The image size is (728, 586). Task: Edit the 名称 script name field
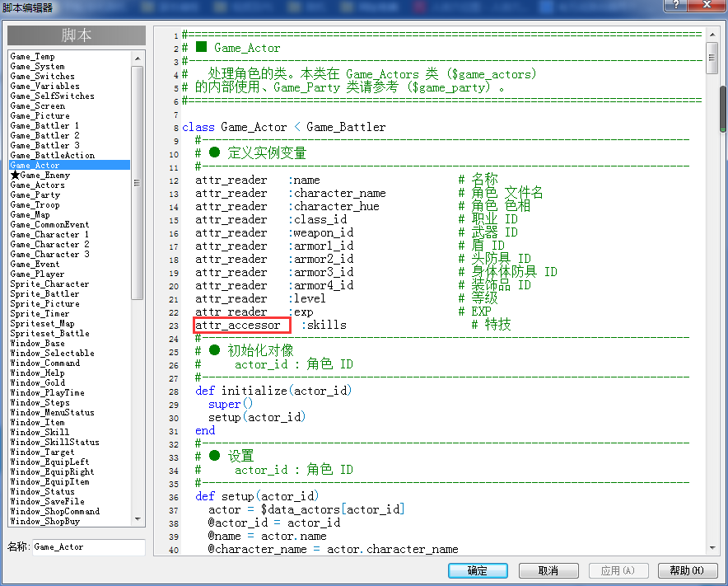coord(89,547)
